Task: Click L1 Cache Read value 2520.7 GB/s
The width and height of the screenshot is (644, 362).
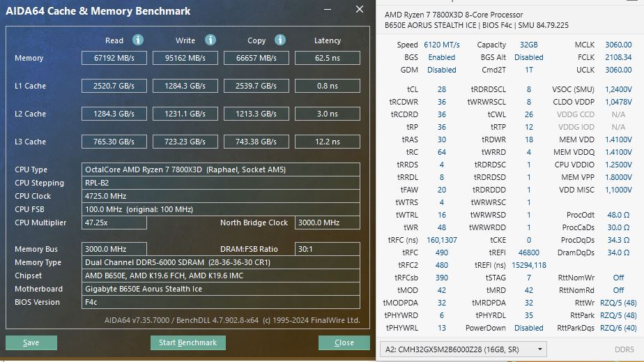Action: click(x=114, y=86)
